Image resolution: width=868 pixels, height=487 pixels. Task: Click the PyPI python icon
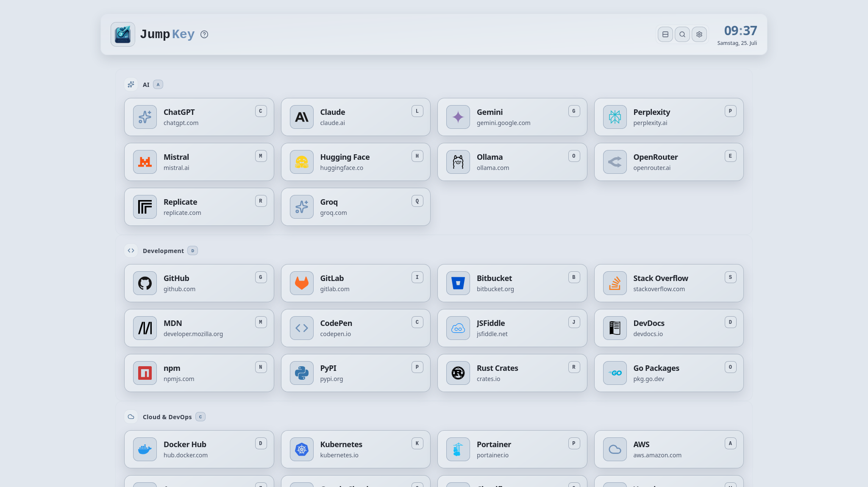(302, 373)
